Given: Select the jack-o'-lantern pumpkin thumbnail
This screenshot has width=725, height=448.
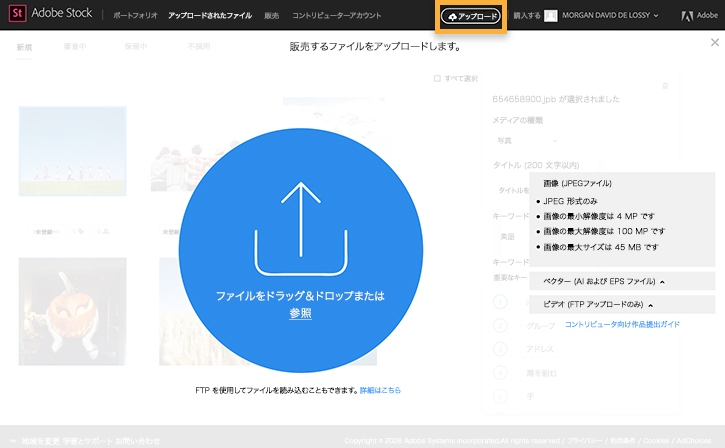Looking at the screenshot, I should click(x=73, y=312).
